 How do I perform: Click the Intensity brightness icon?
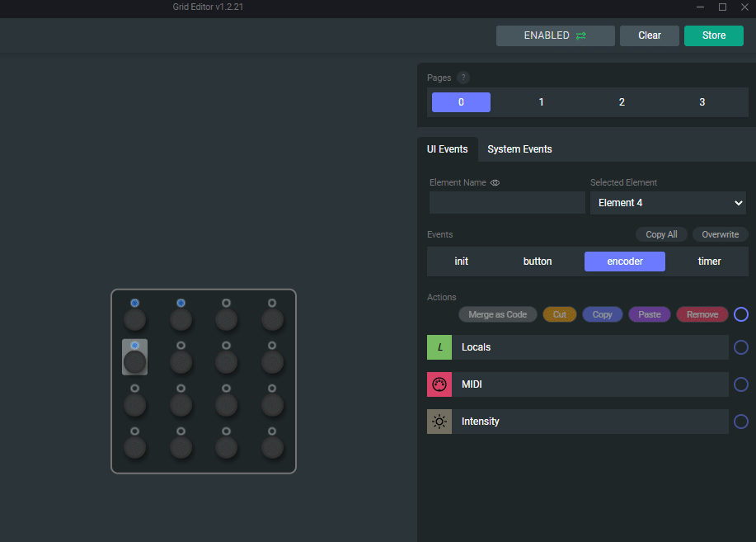click(x=439, y=422)
